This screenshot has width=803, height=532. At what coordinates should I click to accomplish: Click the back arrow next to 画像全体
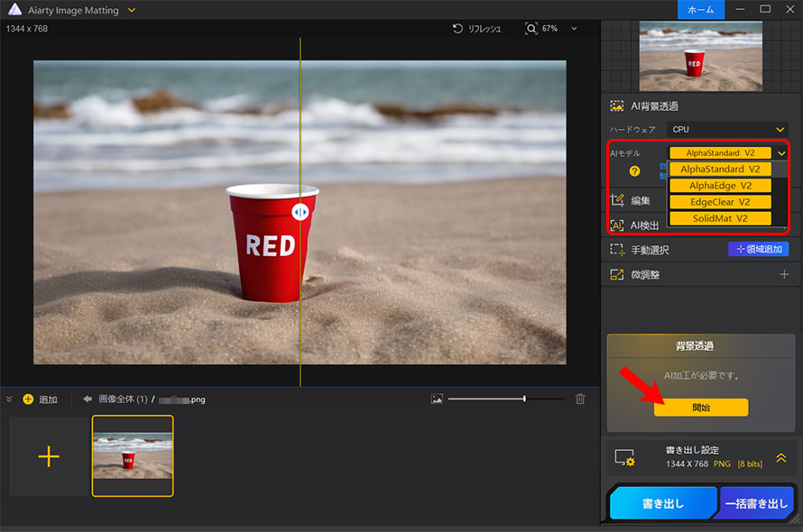coord(88,399)
